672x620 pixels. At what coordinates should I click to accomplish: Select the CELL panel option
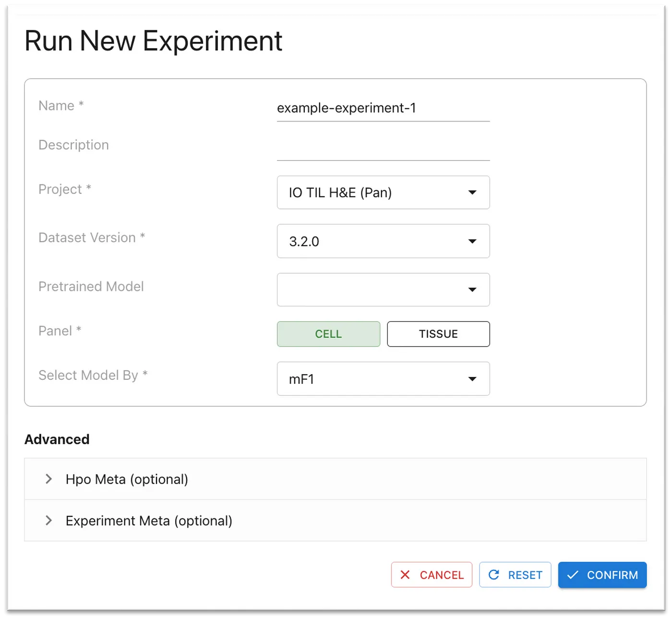click(x=328, y=334)
